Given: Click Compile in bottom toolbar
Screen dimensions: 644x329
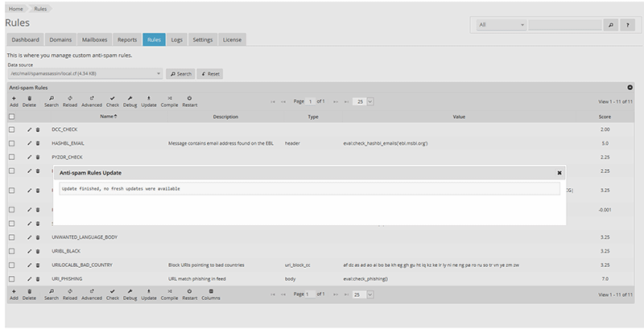Looking at the screenshot, I should coord(169,294).
